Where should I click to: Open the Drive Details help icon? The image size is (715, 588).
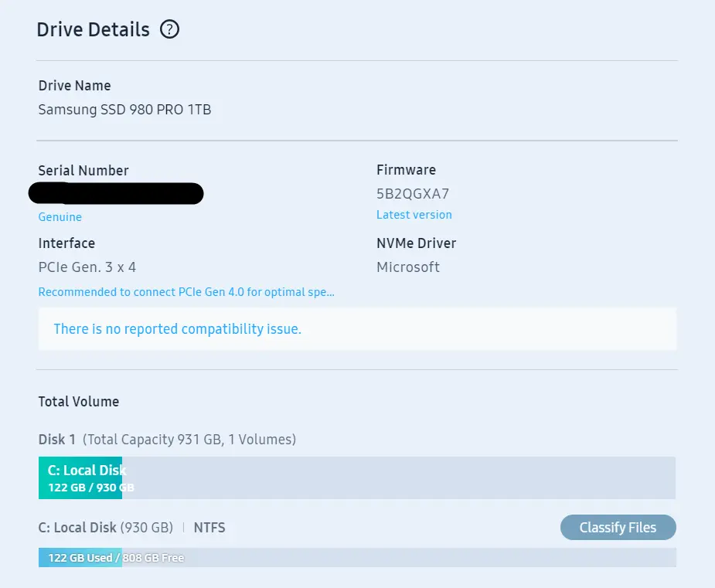click(x=169, y=29)
